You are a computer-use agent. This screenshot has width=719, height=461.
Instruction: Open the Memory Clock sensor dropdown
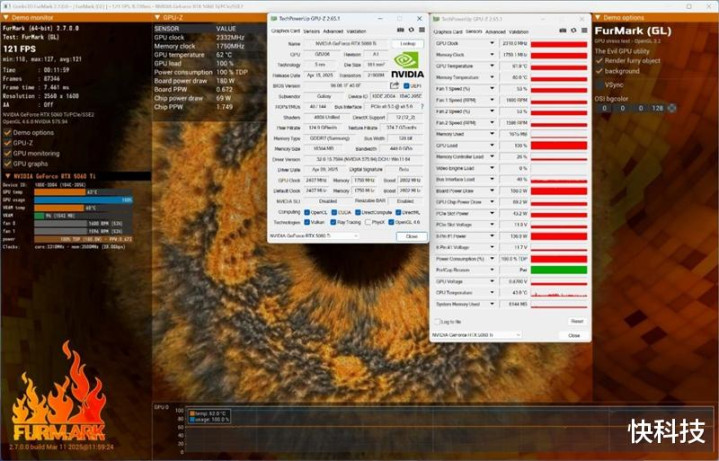pyautogui.click(x=492, y=55)
